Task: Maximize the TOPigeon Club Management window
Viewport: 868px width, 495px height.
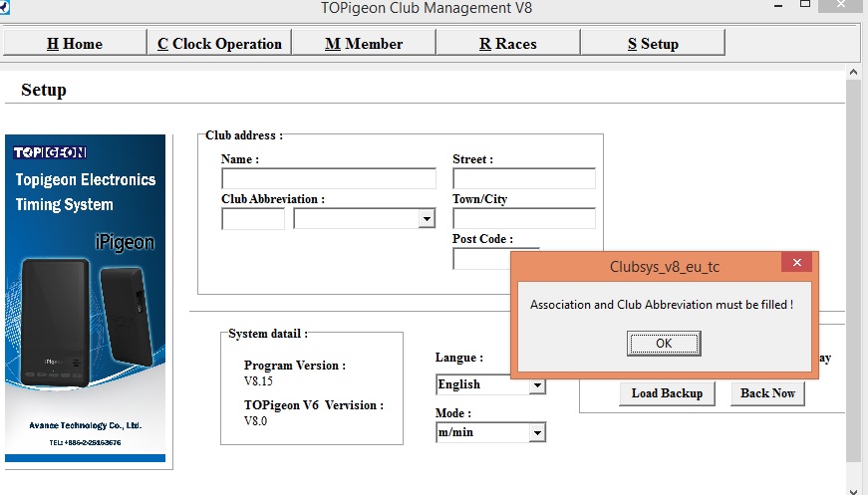Action: tap(805, 4)
